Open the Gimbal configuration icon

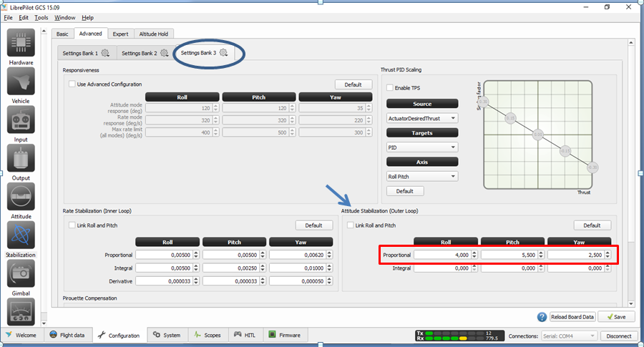pos(21,274)
